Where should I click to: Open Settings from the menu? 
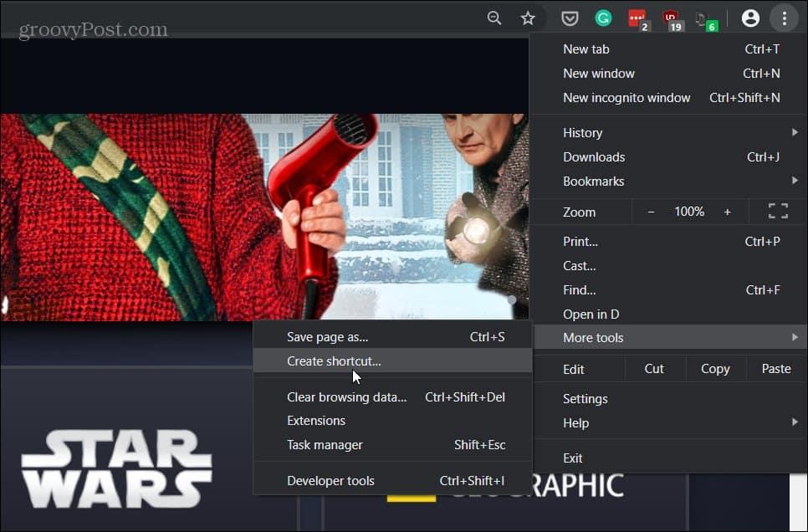pos(668,399)
